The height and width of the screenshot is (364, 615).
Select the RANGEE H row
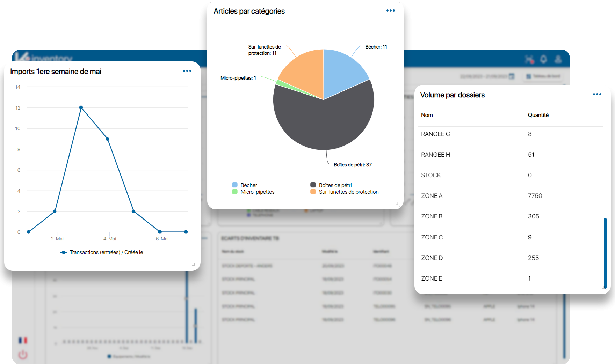511,155
